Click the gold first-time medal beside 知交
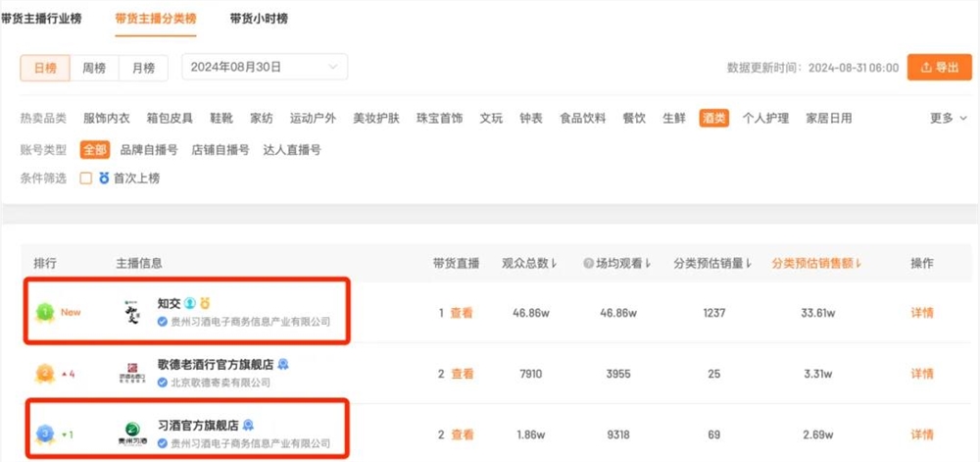Viewport: 980px width, 462px height. (205, 303)
